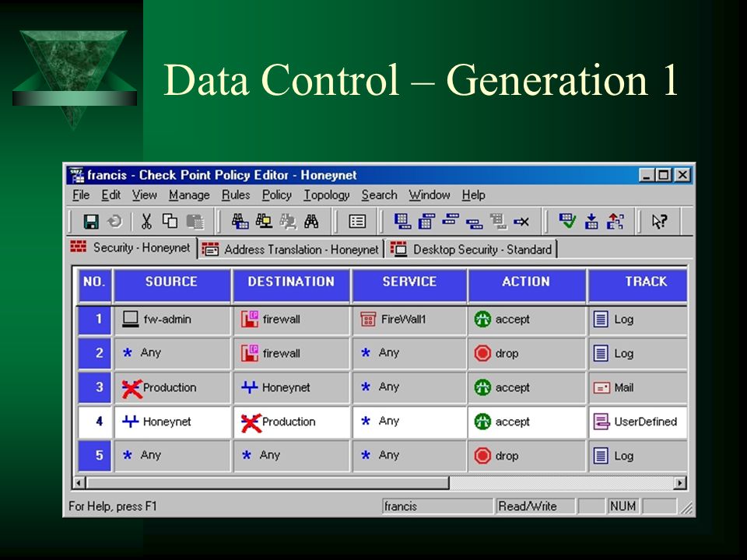This screenshot has height=560, width=747.
Task: Click the Log track icon in rule 5
Action: pos(601,456)
